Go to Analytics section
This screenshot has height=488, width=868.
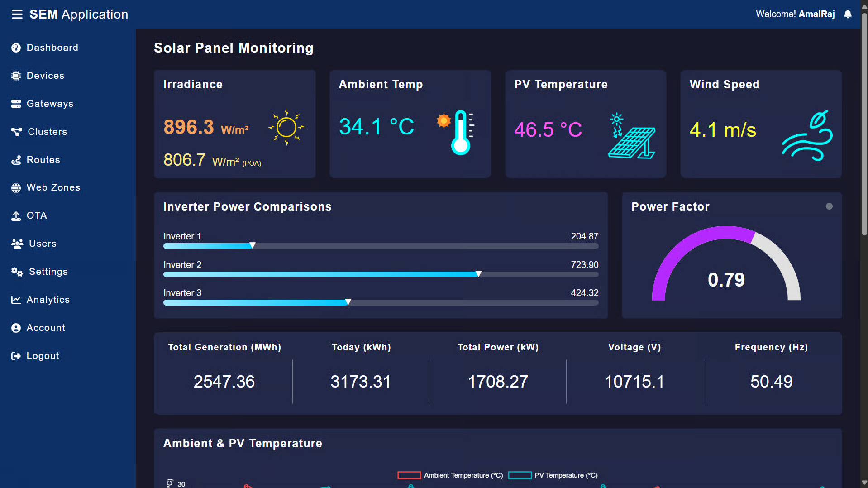pyautogui.click(x=48, y=300)
